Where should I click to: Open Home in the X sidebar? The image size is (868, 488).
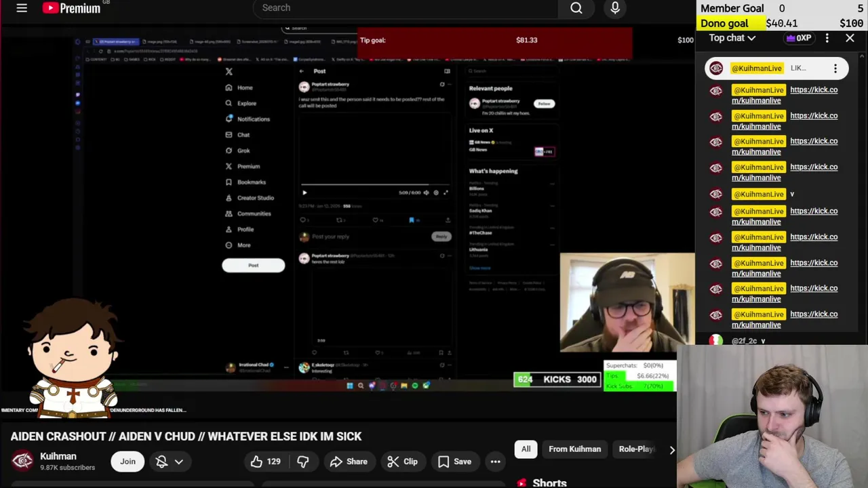239,87
